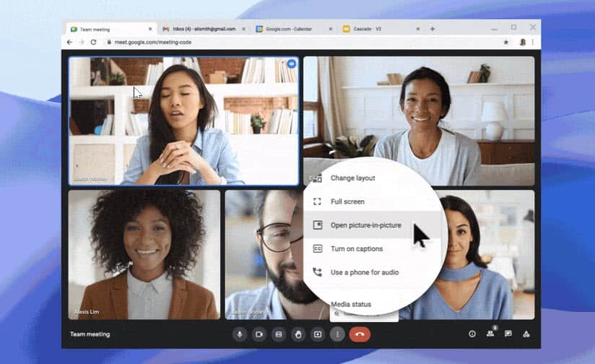Image resolution: width=595 pixels, height=364 pixels.
Task: Click the Team meeting title text
Action: (x=90, y=334)
